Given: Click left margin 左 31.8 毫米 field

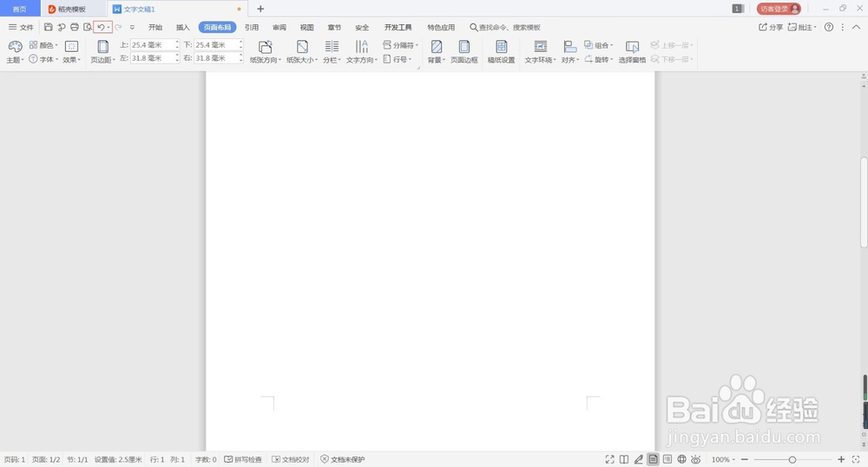Looking at the screenshot, I should (x=155, y=58).
